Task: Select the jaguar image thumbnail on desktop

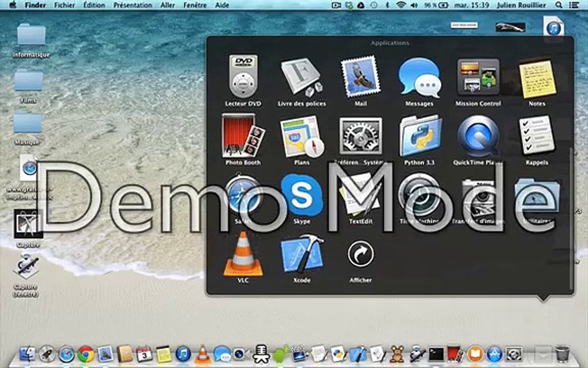Action: click(x=510, y=27)
